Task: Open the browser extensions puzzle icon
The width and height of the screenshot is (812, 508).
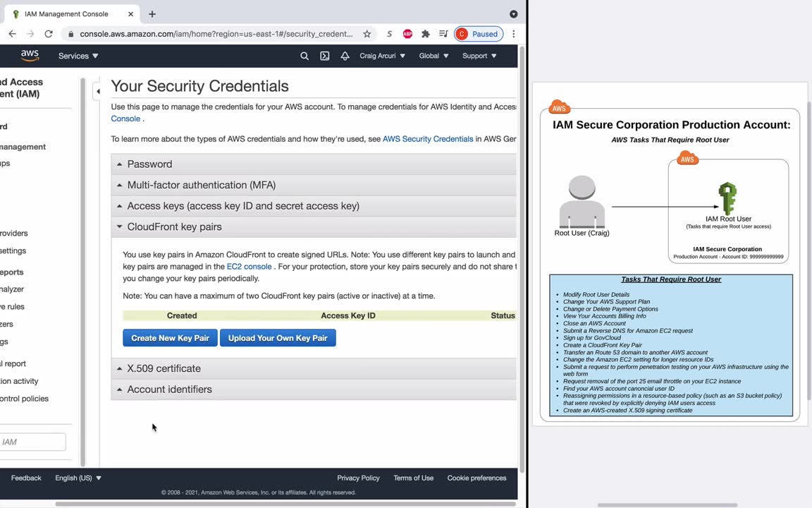Action: (425, 34)
